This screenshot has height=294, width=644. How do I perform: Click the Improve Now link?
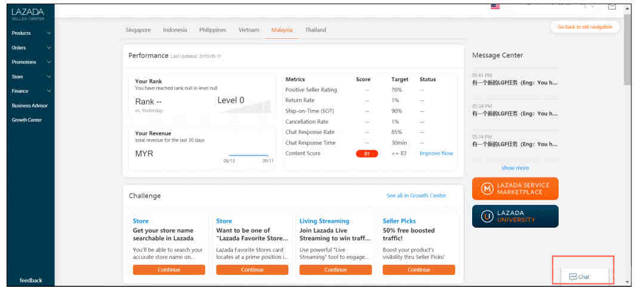pyautogui.click(x=436, y=154)
